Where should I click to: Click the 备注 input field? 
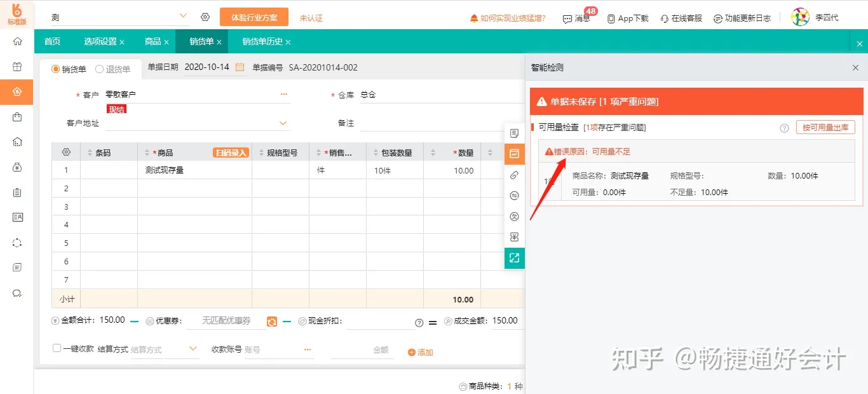pos(438,123)
